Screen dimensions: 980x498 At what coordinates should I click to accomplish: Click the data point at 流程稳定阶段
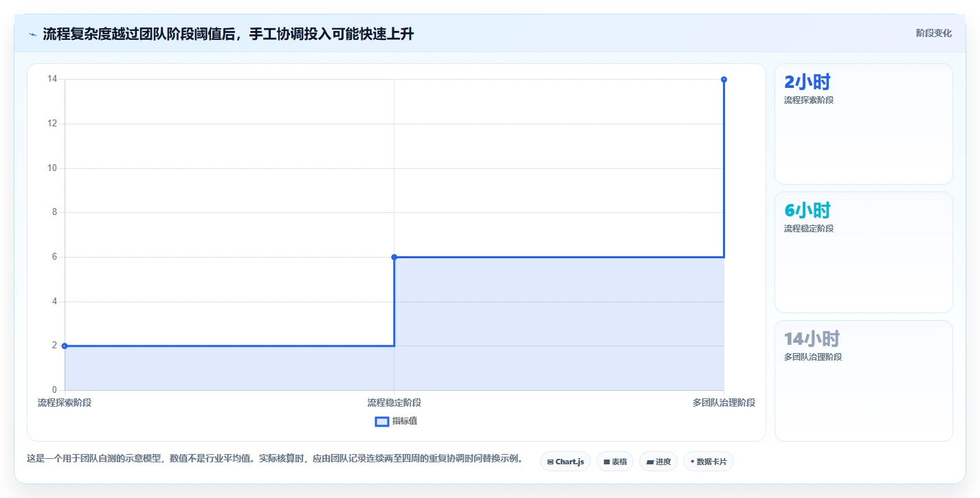tap(394, 257)
